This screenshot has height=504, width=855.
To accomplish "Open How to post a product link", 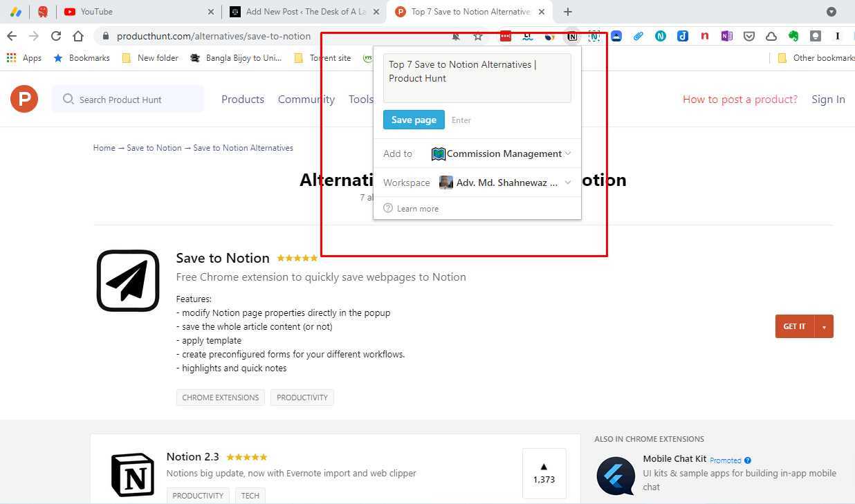I will 740,99.
